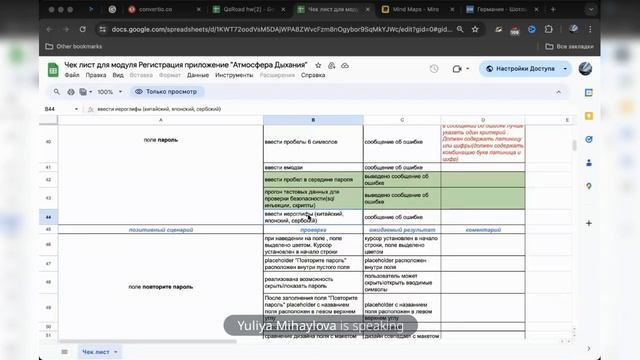Screen dimensions: 640x360
Task: Open the filter views dropdown
Action: coord(85,92)
